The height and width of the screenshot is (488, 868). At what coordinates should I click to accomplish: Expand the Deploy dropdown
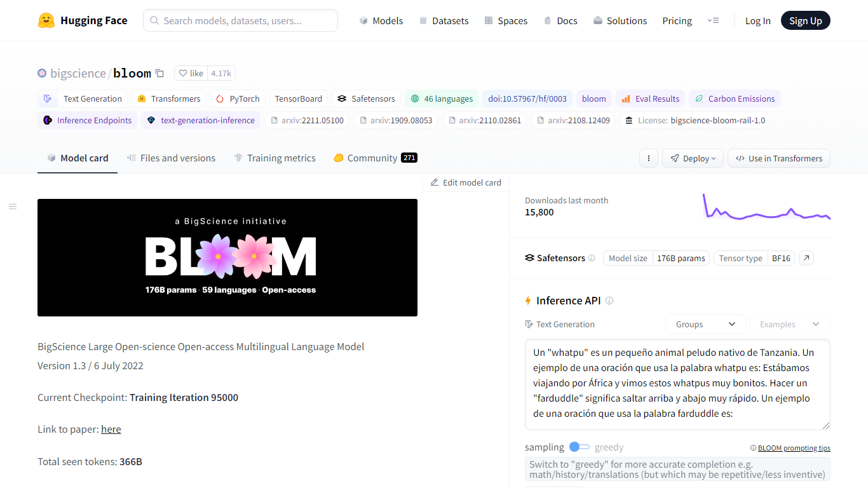click(693, 158)
